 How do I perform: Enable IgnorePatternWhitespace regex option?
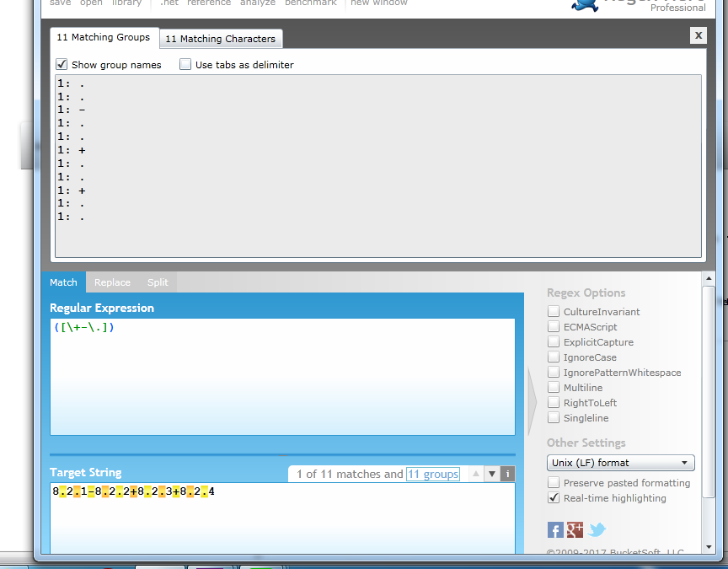[554, 372]
